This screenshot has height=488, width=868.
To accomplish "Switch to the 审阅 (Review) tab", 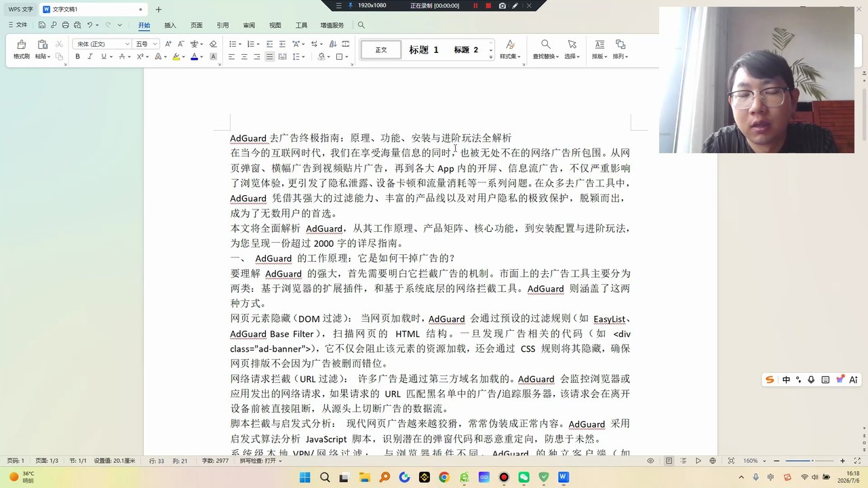I will (249, 25).
